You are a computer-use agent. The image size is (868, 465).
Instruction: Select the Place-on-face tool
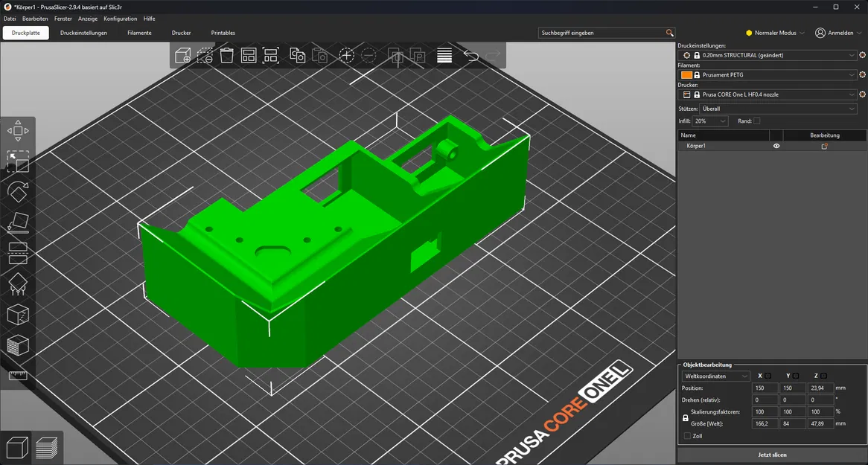(x=18, y=222)
